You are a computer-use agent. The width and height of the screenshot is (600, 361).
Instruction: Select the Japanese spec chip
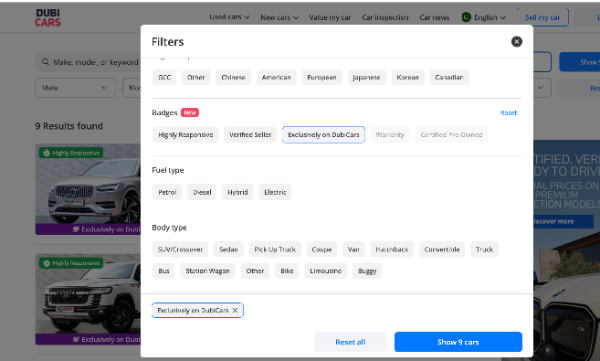[x=367, y=77]
